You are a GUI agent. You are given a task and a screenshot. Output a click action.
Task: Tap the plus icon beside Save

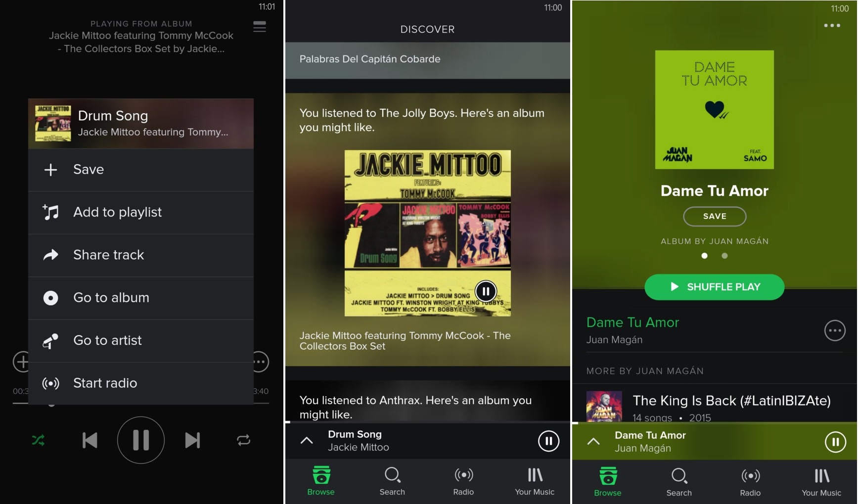coord(50,170)
